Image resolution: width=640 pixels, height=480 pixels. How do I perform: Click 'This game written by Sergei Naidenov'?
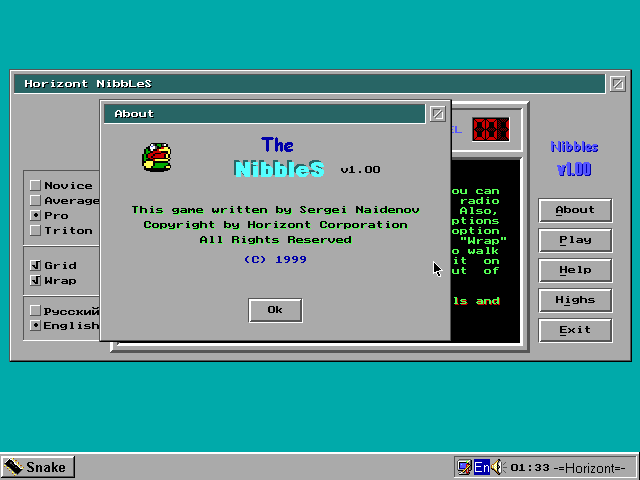[276, 210]
